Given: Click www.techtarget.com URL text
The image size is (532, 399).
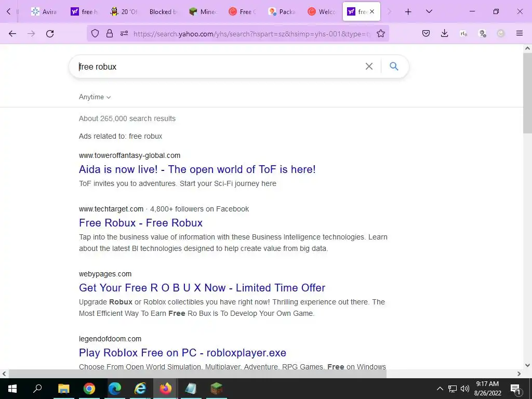Looking at the screenshot, I should (111, 209).
